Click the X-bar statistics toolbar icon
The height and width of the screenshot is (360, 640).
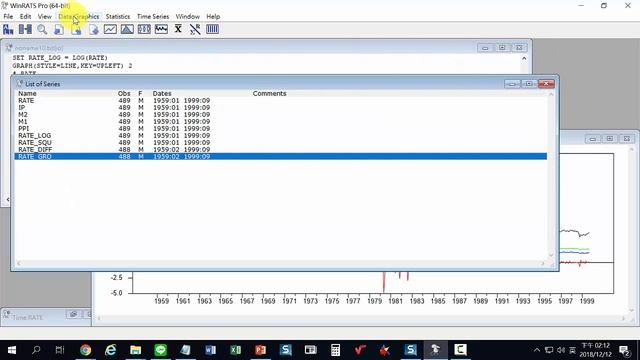click(178, 29)
